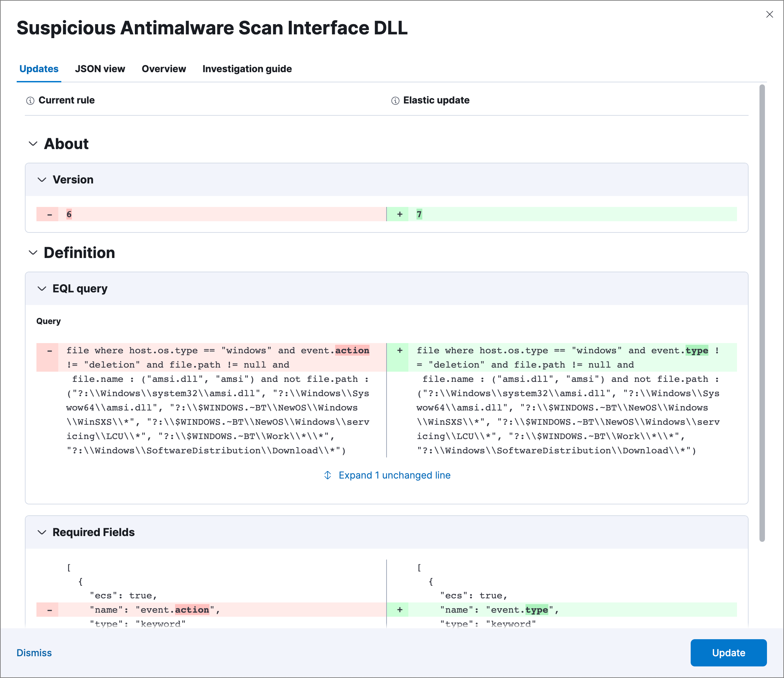Image resolution: width=784 pixels, height=678 pixels.
Task: Click the JSON view tab
Action: (100, 69)
